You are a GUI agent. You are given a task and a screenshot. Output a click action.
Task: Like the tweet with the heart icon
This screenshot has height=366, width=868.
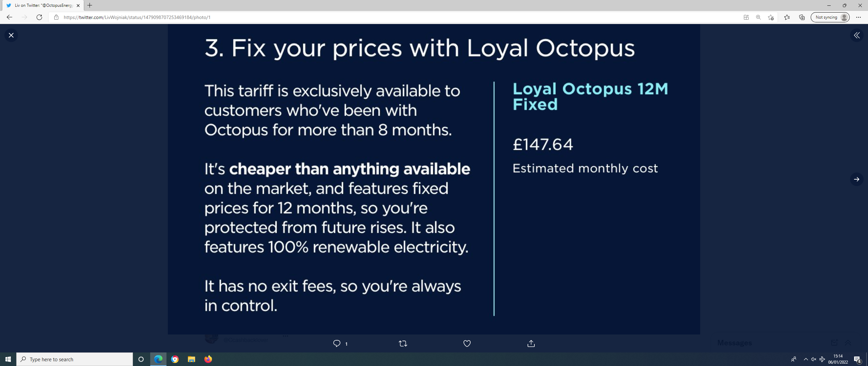[467, 343]
